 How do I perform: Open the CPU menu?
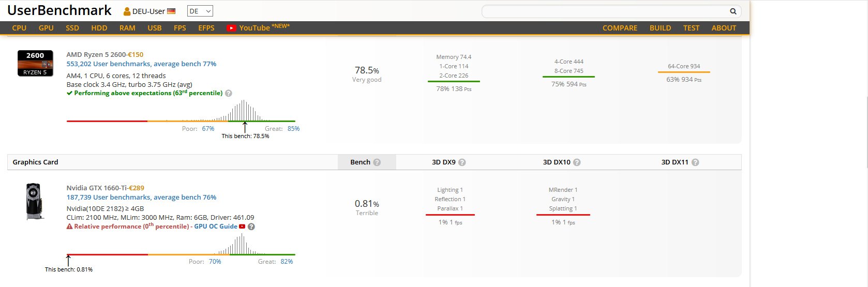[19, 28]
